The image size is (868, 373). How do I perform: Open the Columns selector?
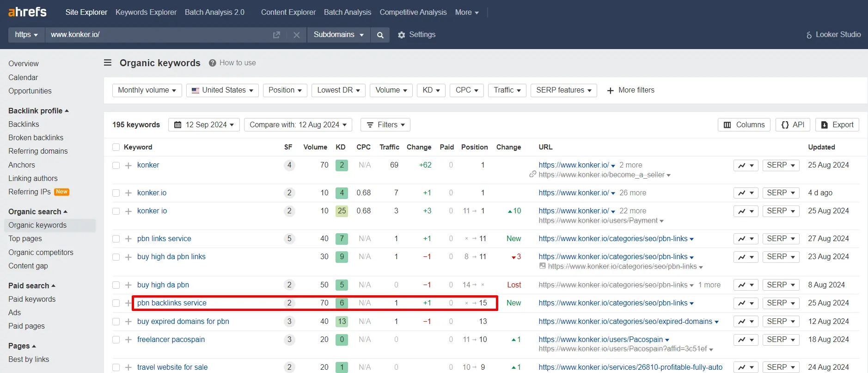[x=744, y=125]
